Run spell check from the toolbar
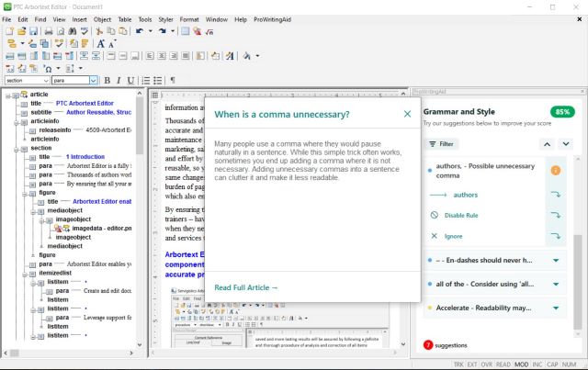Viewport: 588px width, 370px height. click(85, 31)
